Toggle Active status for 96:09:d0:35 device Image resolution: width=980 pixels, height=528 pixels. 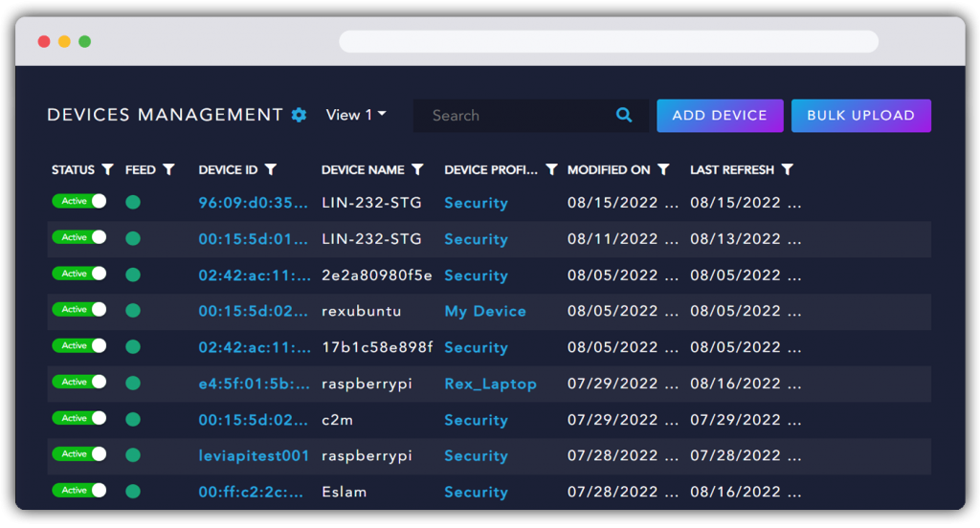pyautogui.click(x=79, y=201)
